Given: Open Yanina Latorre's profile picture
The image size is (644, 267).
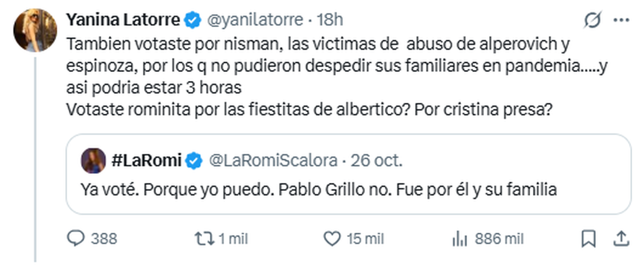Looking at the screenshot, I should pyautogui.click(x=35, y=30).
